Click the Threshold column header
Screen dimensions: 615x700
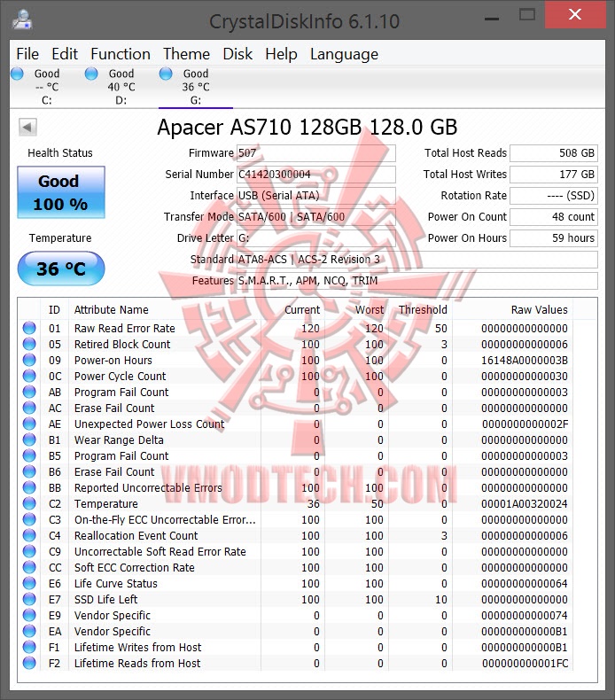420,310
